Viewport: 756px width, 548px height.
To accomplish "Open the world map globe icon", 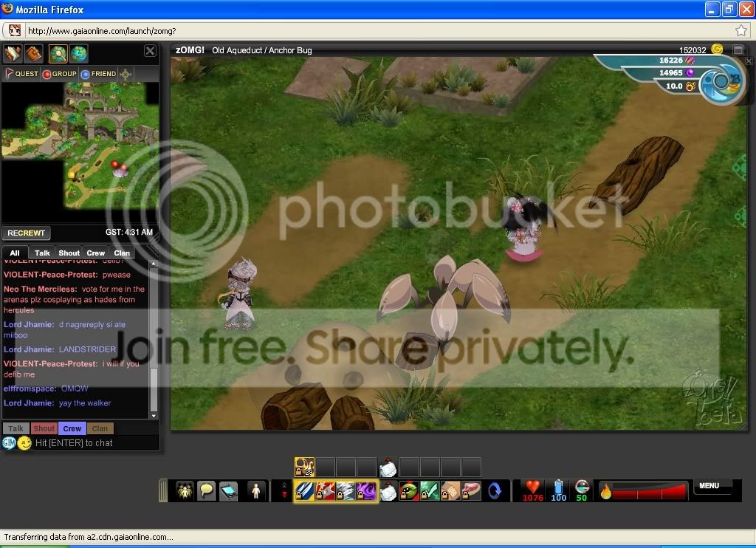I will [x=78, y=53].
